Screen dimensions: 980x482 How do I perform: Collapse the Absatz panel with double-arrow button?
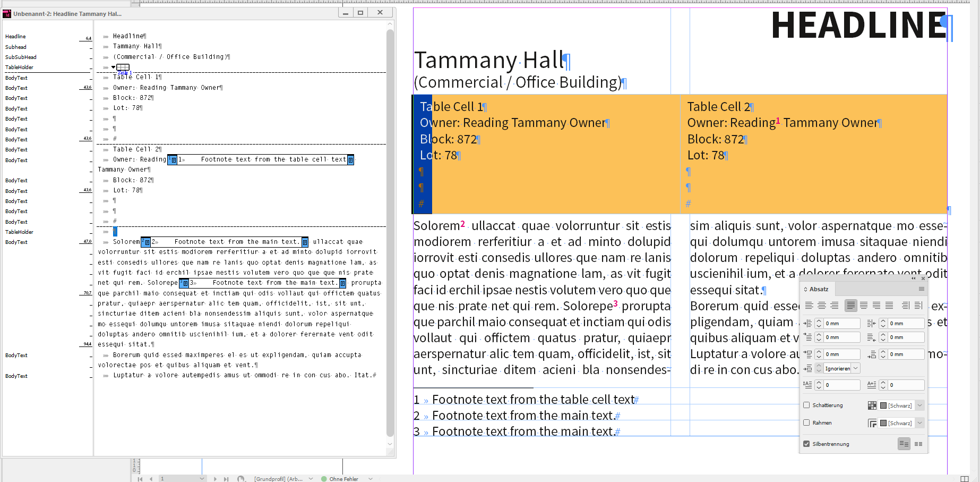913,278
